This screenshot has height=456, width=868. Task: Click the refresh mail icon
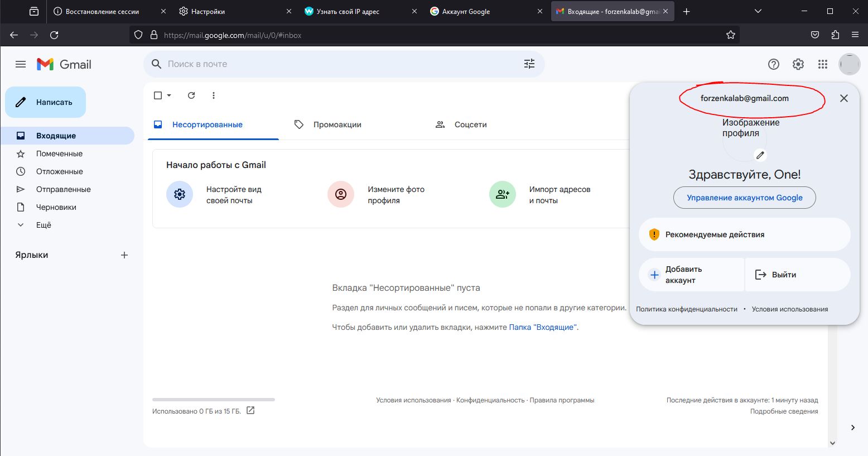point(191,95)
